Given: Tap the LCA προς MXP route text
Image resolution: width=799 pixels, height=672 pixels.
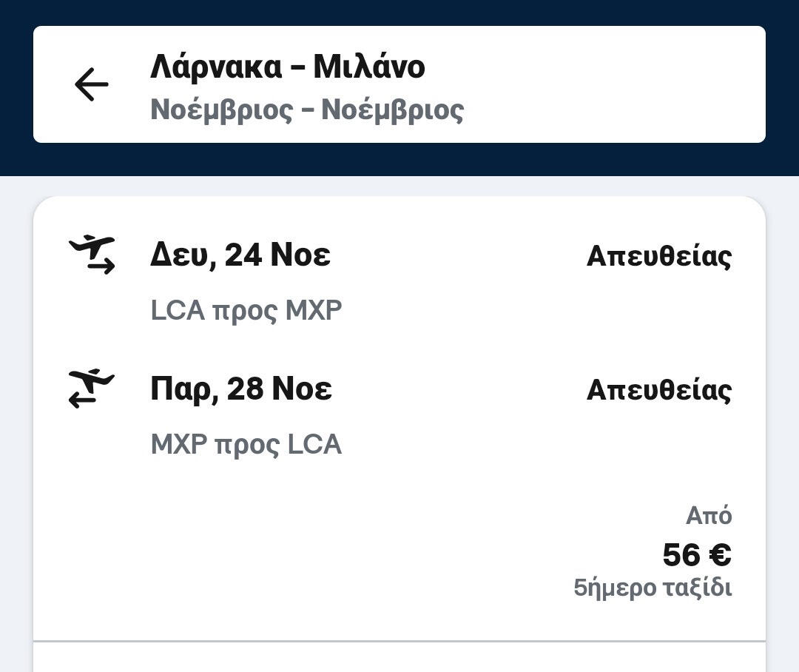Looking at the screenshot, I should point(246,311).
